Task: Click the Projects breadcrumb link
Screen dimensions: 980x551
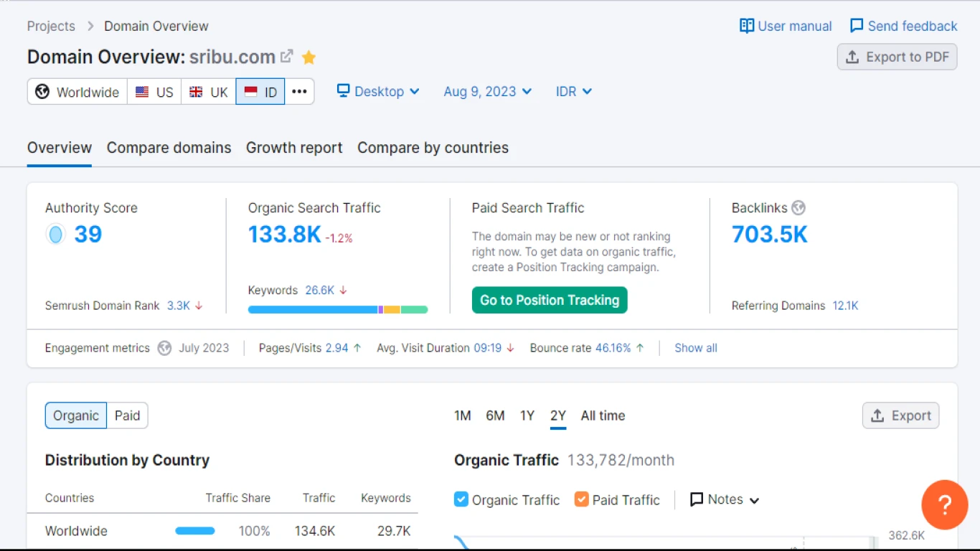Action: pyautogui.click(x=51, y=26)
